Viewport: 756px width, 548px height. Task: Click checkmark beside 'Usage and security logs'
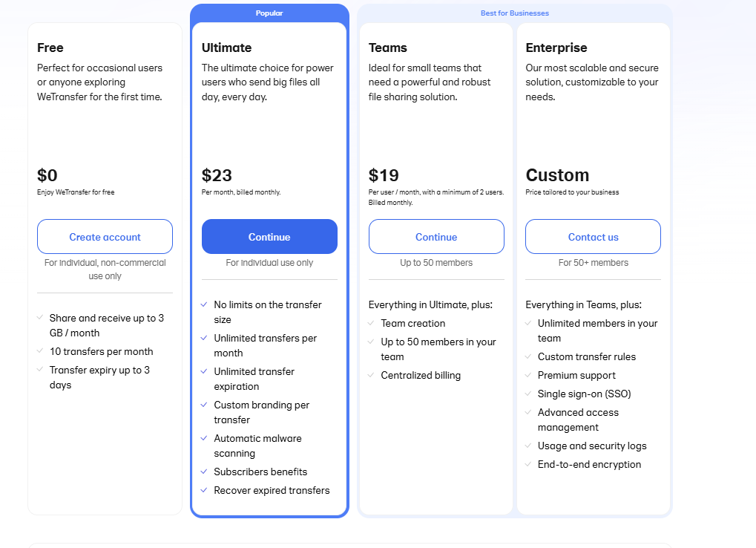pyautogui.click(x=528, y=446)
